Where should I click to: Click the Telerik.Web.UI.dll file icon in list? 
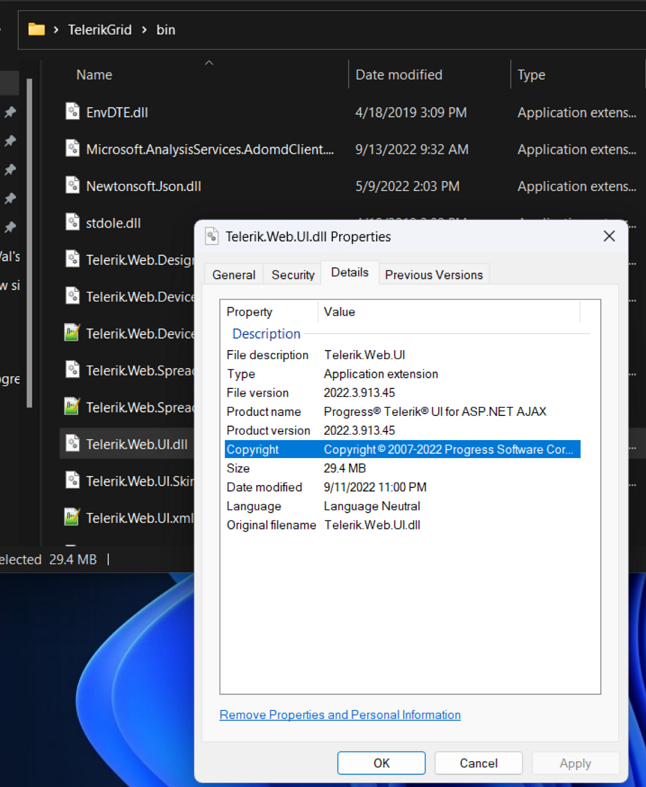pyautogui.click(x=73, y=444)
